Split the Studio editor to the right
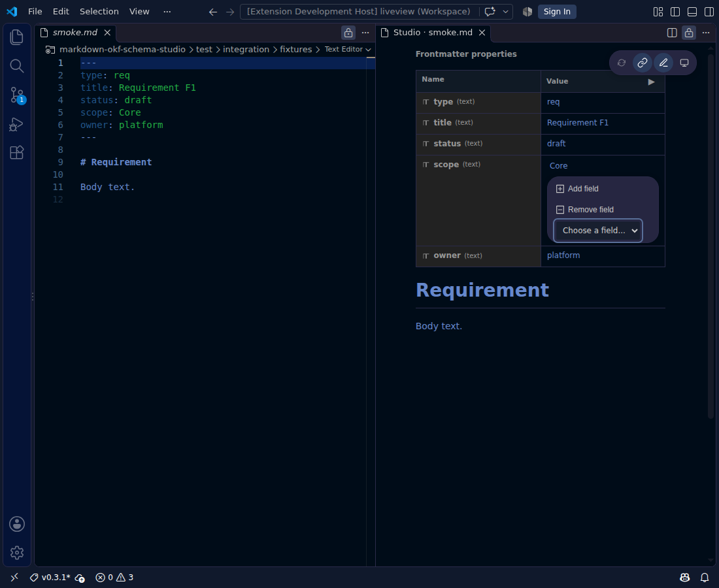This screenshot has width=719, height=588. 672,33
